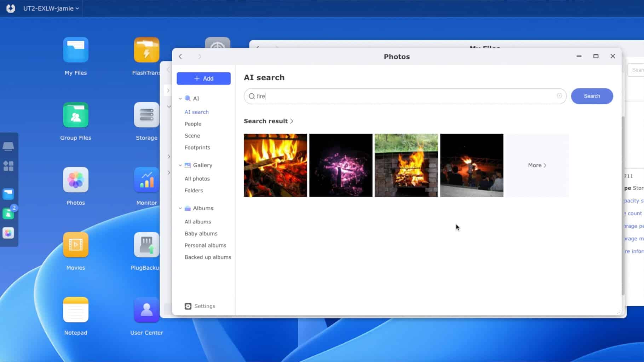Clear the search text with the X icon

point(559,96)
